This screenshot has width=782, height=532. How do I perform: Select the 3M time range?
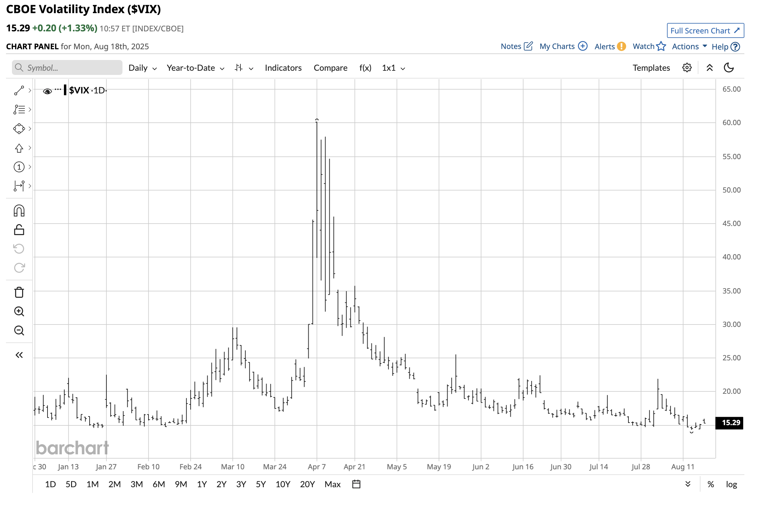[x=137, y=484]
